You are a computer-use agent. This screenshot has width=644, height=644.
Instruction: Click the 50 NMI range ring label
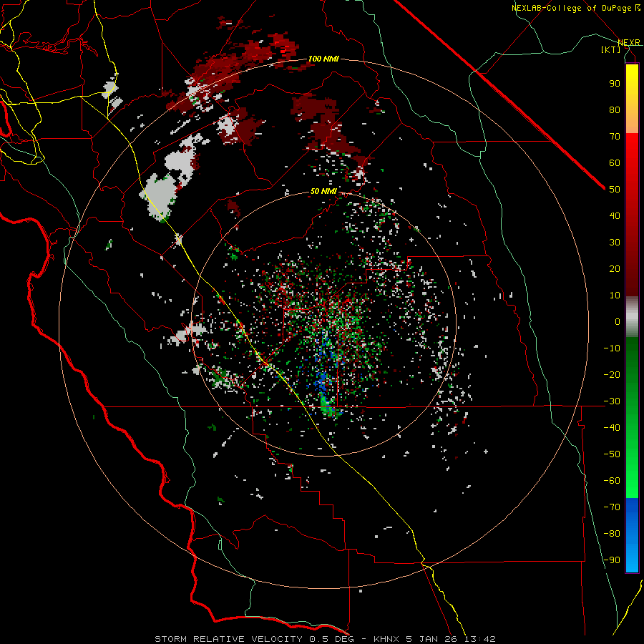[x=323, y=191]
